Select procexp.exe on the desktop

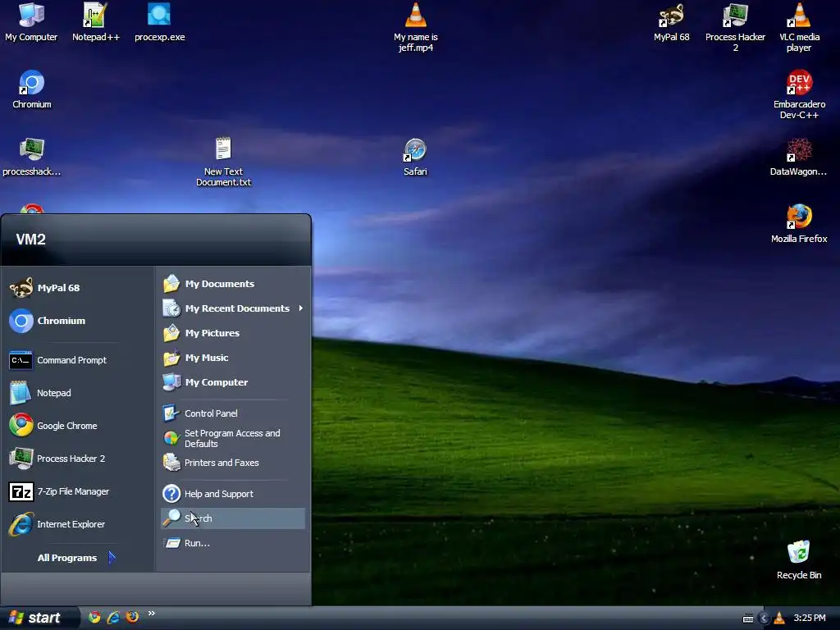pyautogui.click(x=160, y=22)
